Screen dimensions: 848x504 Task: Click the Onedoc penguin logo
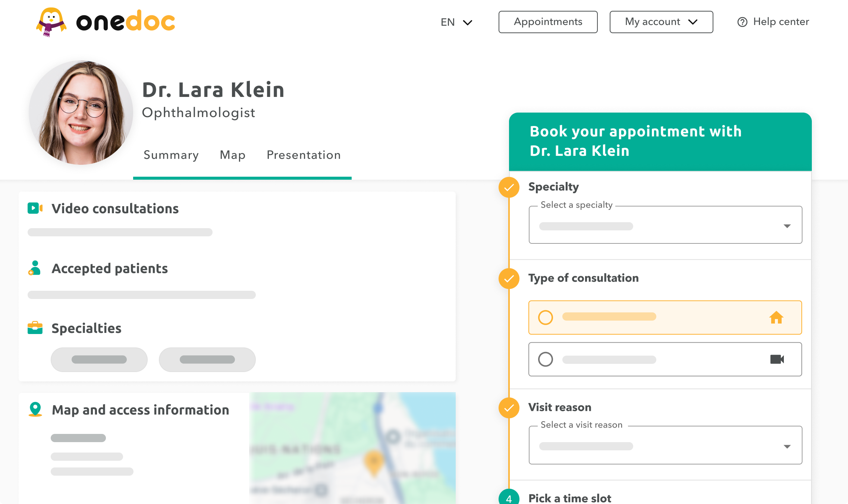pos(51,22)
